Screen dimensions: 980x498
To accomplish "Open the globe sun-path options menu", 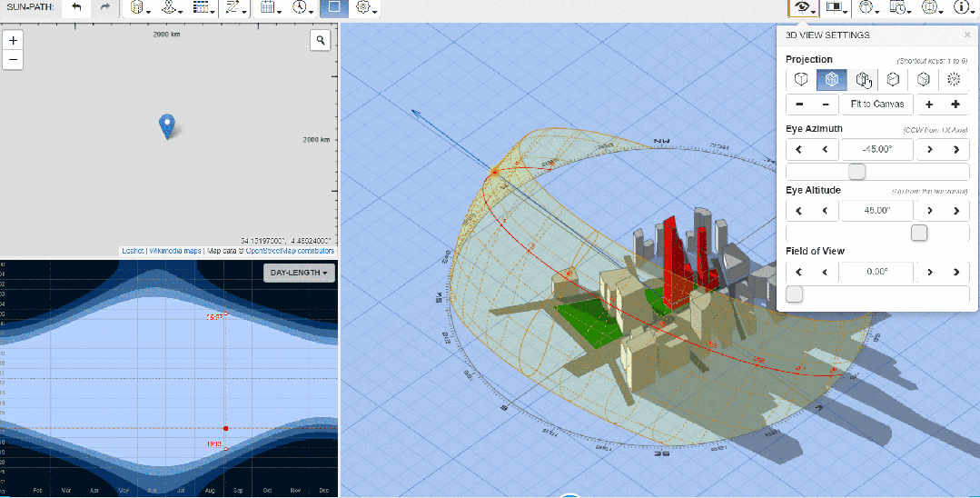I will point(868,7).
